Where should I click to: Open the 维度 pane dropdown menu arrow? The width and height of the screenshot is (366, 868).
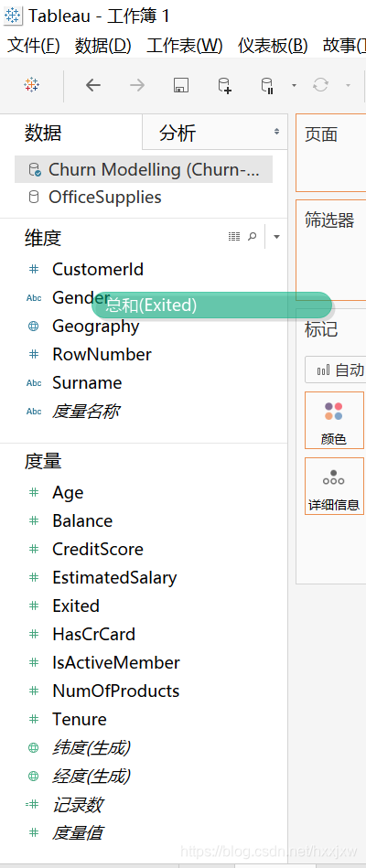pos(277,237)
